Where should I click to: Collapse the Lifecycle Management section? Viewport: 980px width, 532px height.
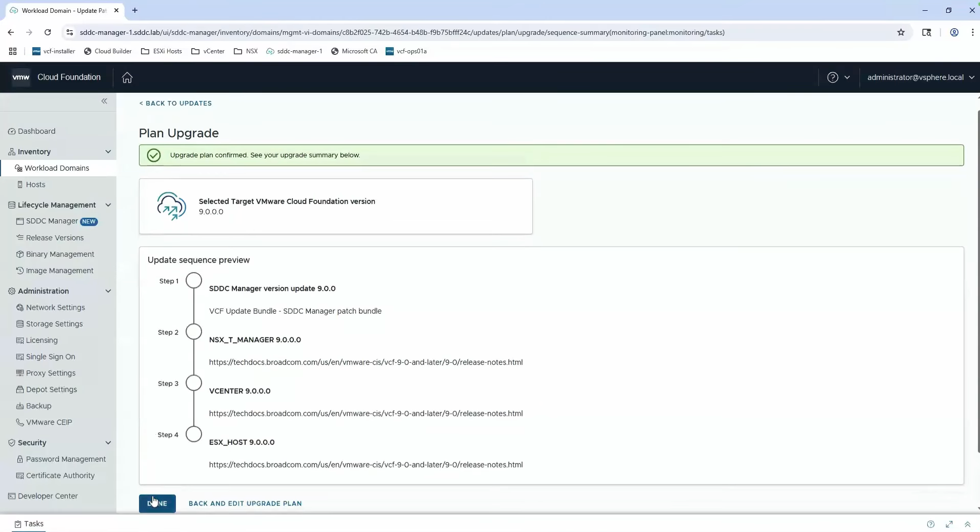(x=108, y=205)
